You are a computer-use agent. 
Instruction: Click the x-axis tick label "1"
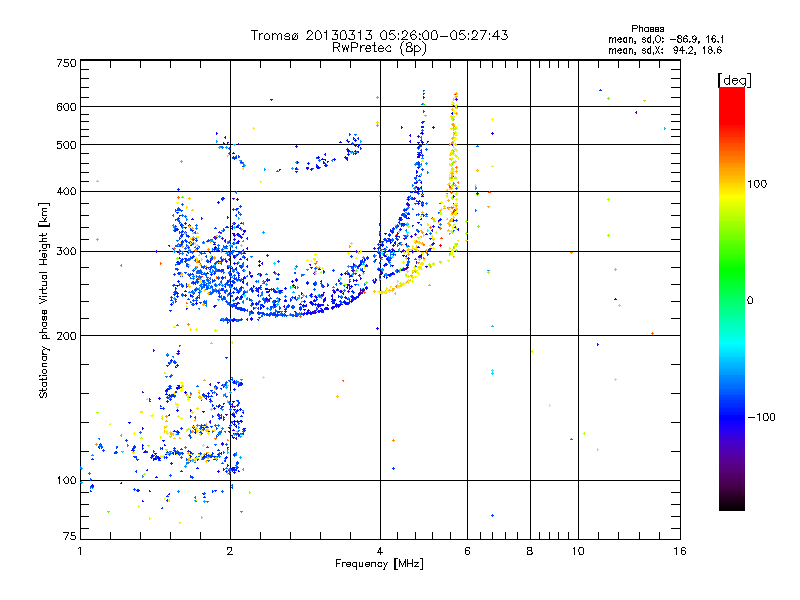(x=80, y=551)
